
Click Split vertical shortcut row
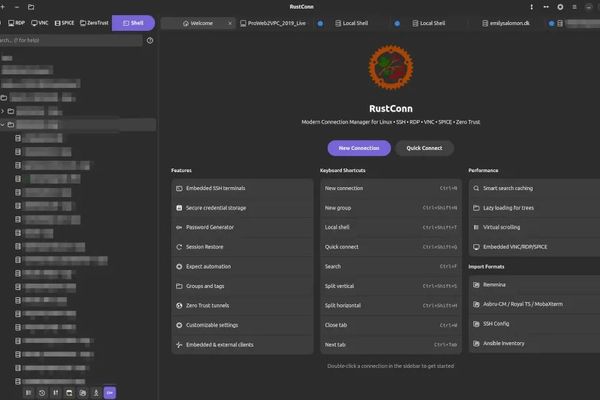tap(391, 286)
